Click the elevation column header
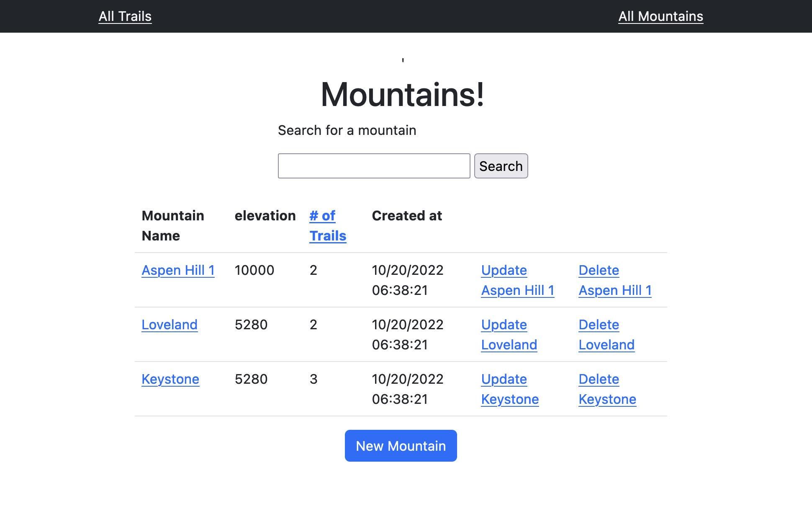The height and width of the screenshot is (527, 812). [265, 216]
